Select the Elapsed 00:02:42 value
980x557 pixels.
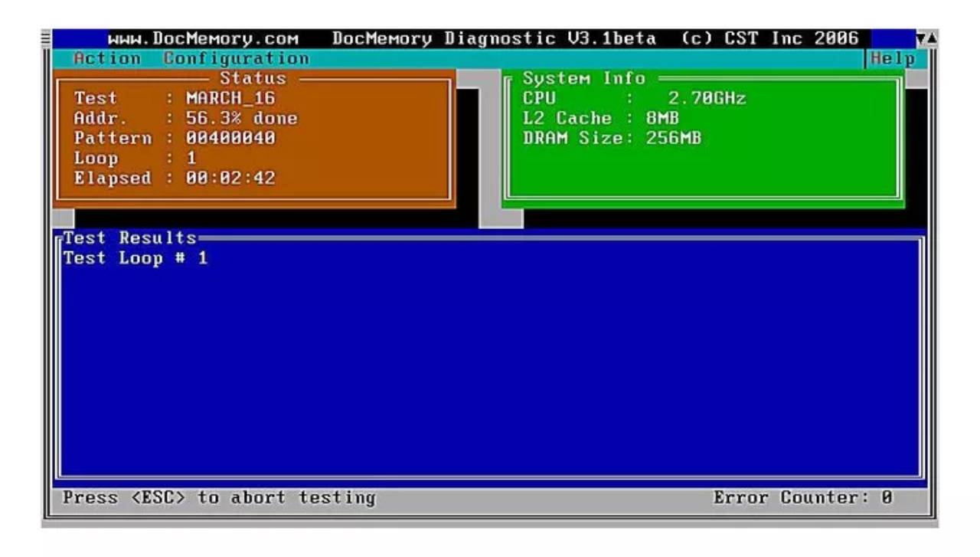230,178
